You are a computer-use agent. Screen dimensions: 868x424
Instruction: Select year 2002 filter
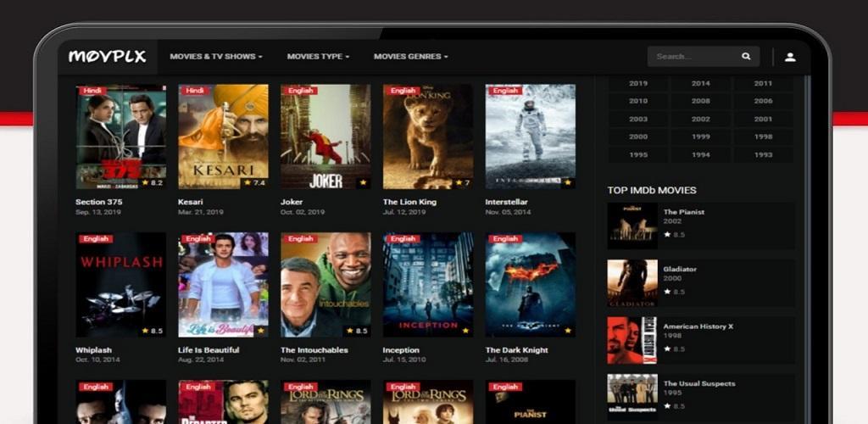(701, 119)
